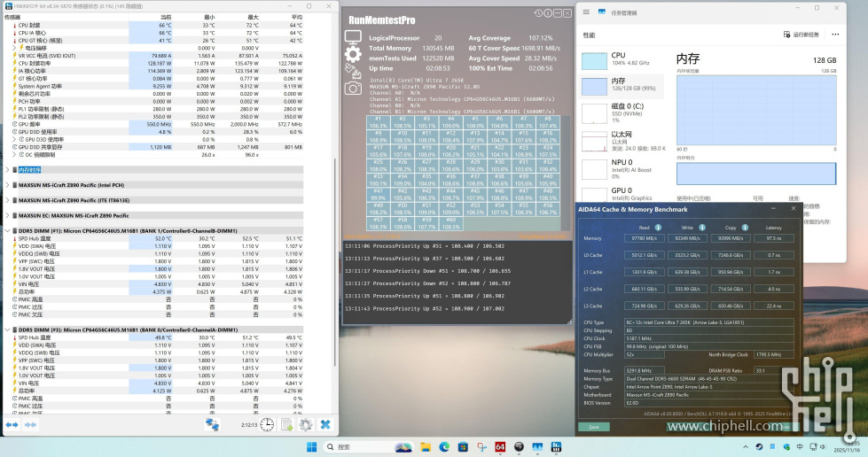Image resolution: width=868 pixels, height=457 pixels.
Task: Expand 电压偏移 row in HWiNFO
Action: pos(15,48)
